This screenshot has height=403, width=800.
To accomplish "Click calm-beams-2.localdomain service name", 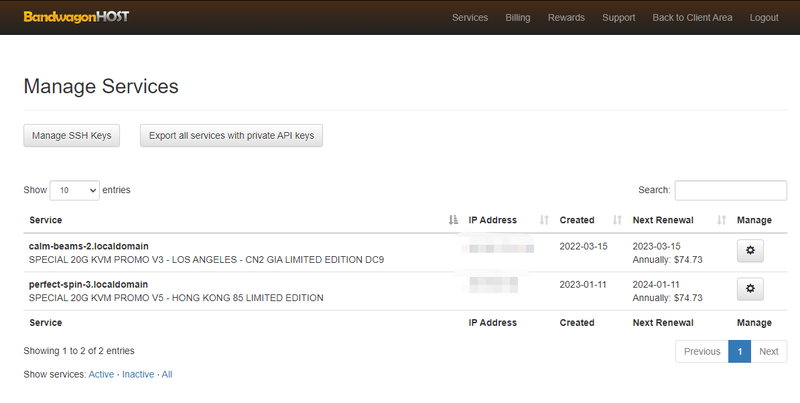I will [89, 246].
